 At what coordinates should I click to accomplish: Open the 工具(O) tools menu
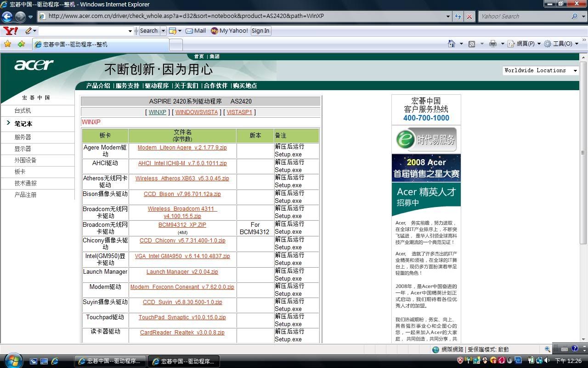pyautogui.click(x=560, y=44)
